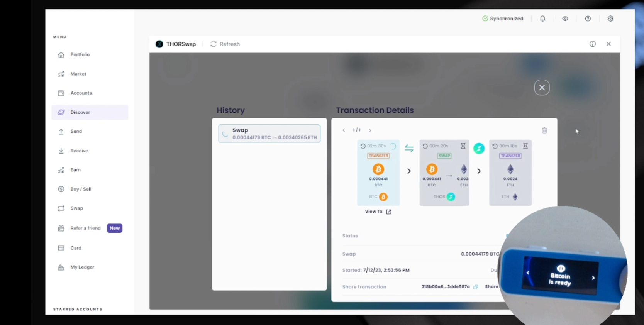
Task: Click Refresh in the THORSwap header
Action: coord(225,44)
